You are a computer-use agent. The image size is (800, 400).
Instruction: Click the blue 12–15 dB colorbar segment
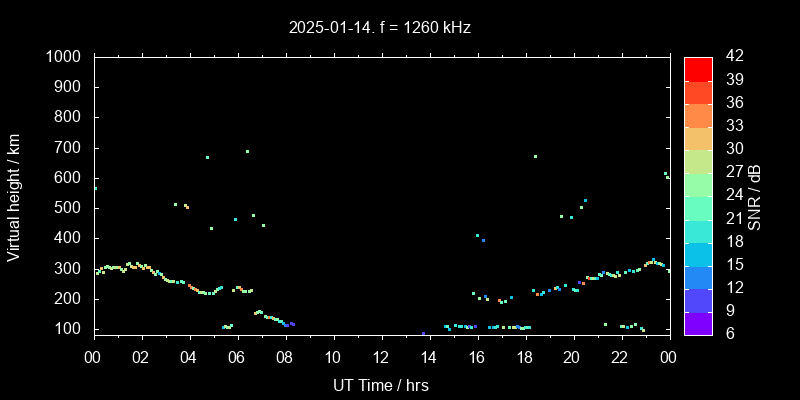point(698,276)
